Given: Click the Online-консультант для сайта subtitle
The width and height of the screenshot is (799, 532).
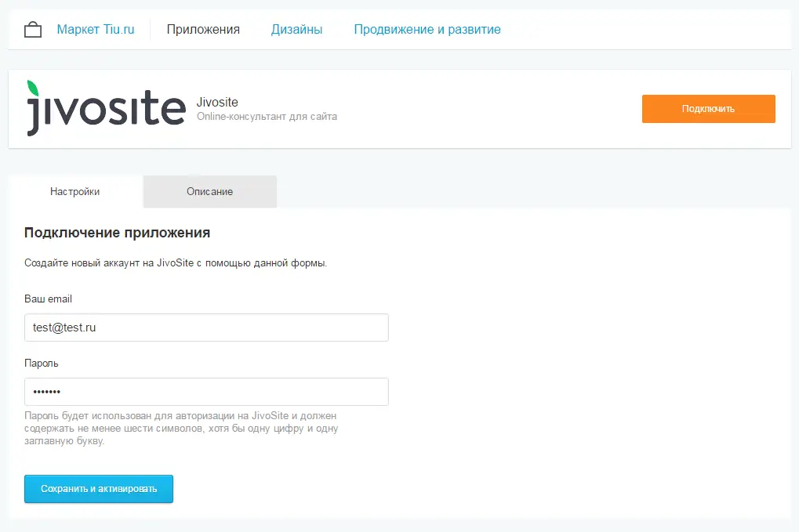Looking at the screenshot, I should click(267, 117).
